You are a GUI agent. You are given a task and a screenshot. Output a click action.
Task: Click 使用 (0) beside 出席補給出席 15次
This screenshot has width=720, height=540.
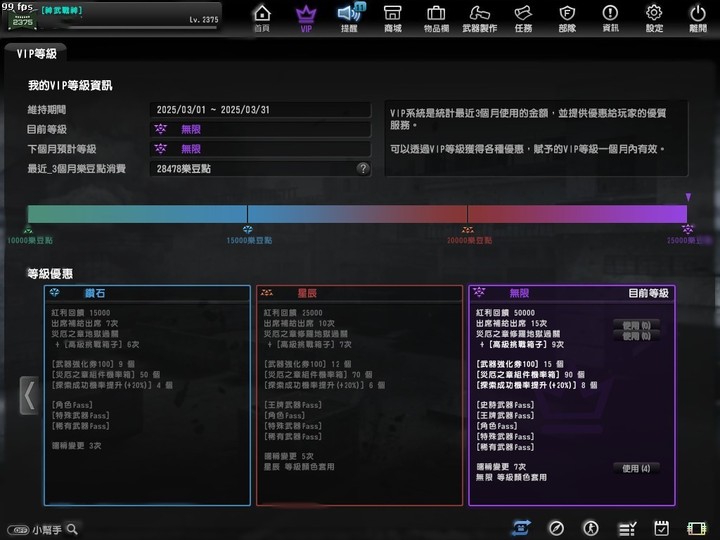tap(636, 325)
